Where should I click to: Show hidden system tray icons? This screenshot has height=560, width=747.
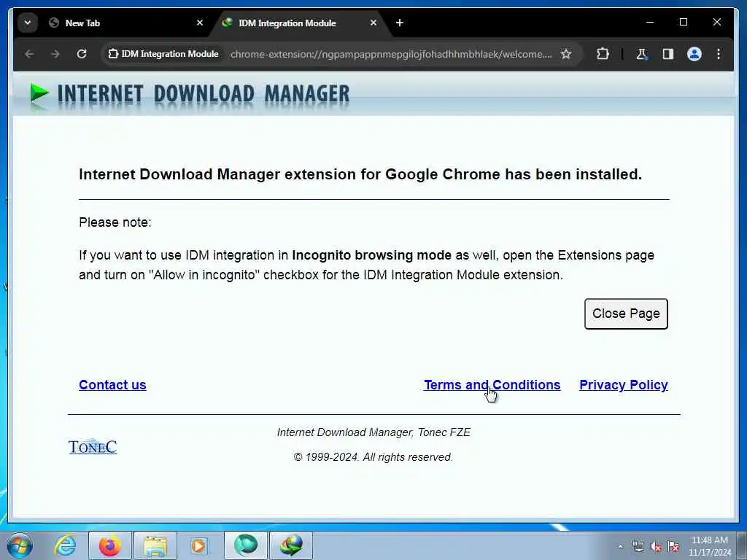620,547
